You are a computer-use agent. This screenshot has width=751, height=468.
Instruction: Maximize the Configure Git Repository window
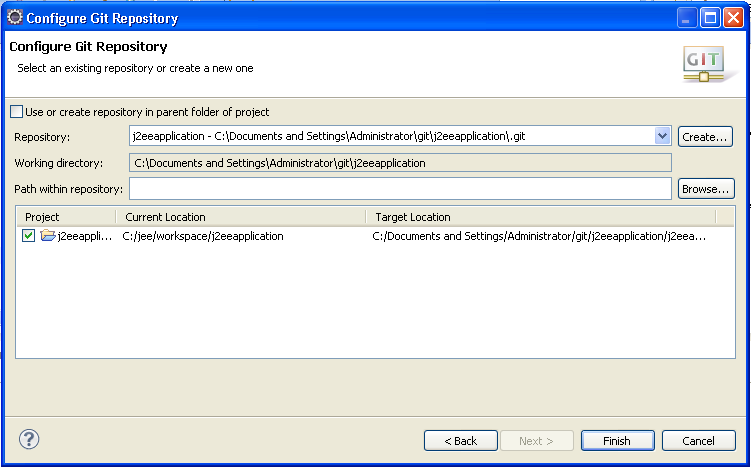(710, 18)
